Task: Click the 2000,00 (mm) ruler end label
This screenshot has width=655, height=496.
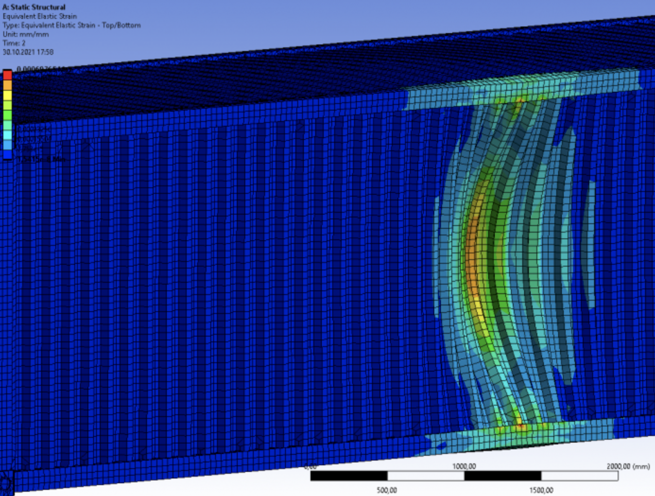Action: (619, 466)
